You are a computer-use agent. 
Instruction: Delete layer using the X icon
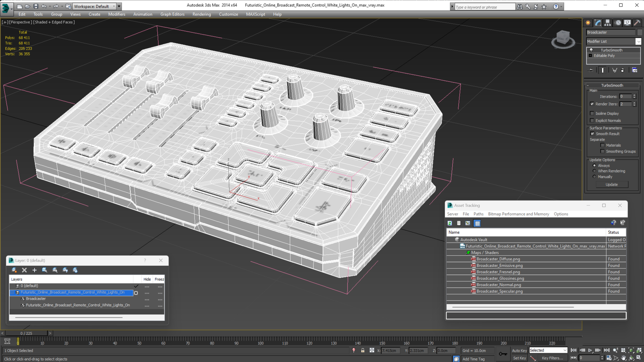pyautogui.click(x=24, y=270)
